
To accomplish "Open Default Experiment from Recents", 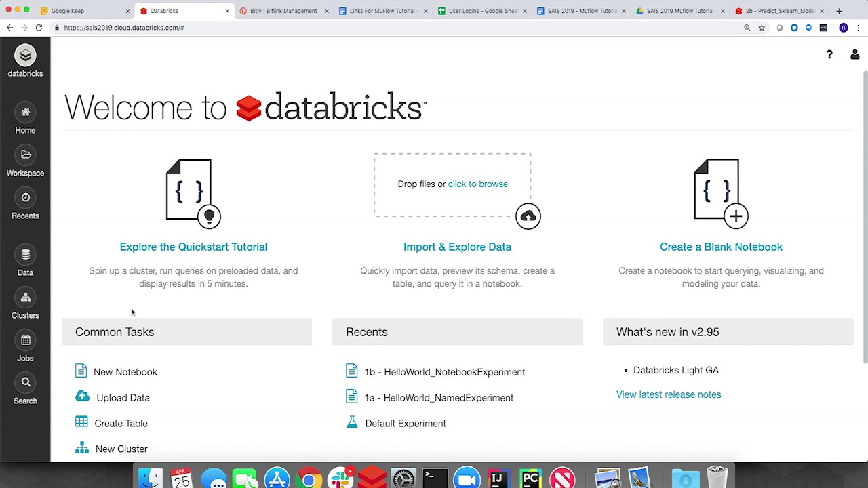I will click(405, 424).
